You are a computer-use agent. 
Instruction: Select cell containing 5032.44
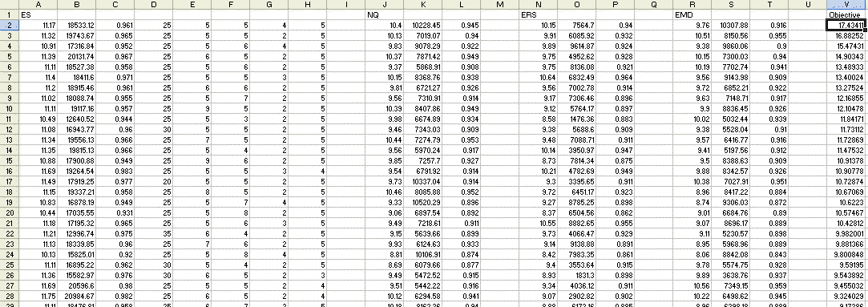pos(731,119)
